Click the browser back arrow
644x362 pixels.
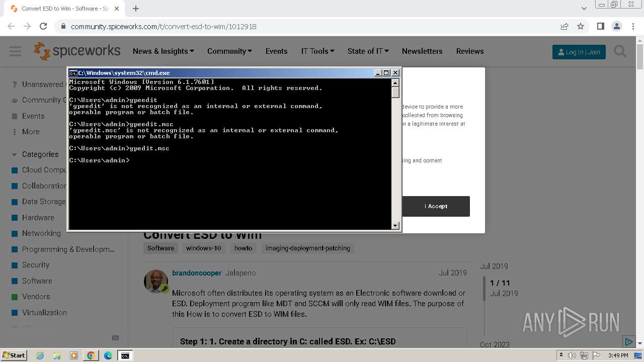pyautogui.click(x=11, y=26)
